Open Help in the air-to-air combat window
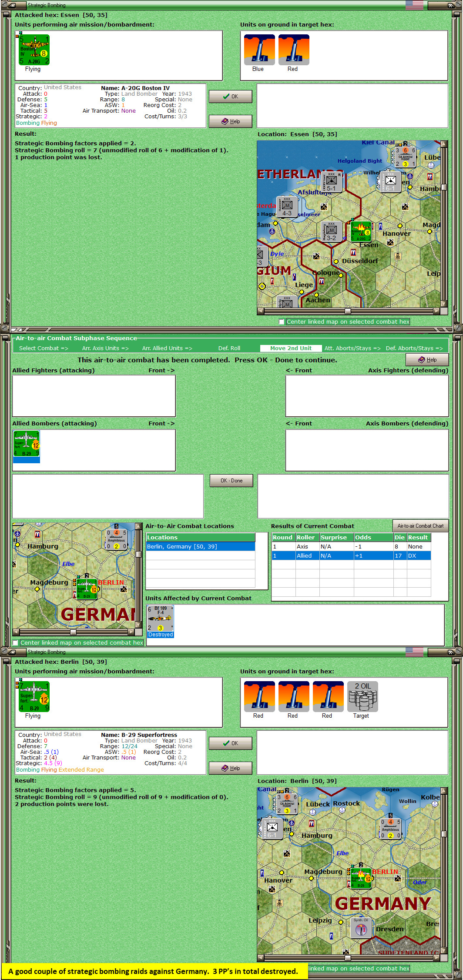 coord(427,359)
